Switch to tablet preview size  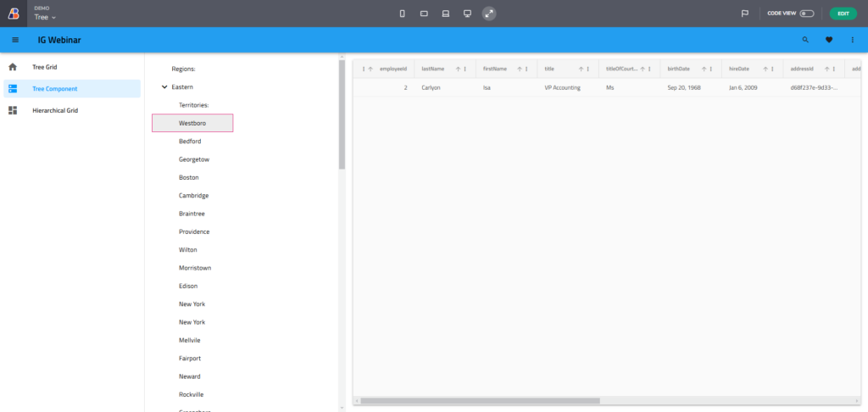(424, 14)
